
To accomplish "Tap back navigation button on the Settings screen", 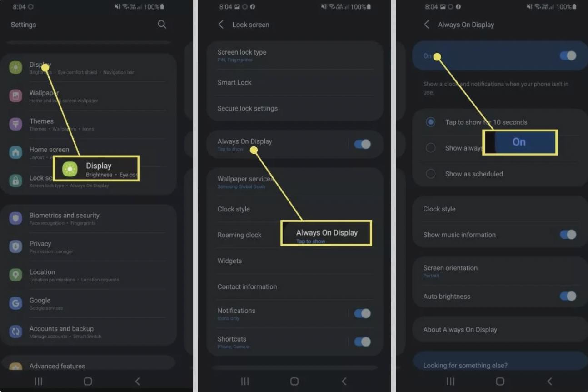I will (x=137, y=381).
